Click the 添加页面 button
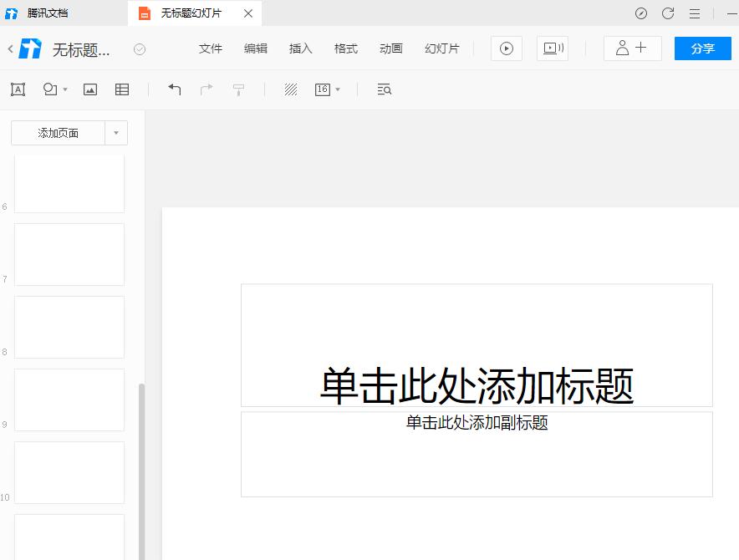Viewport: 739px width, 560px height. coord(59,132)
